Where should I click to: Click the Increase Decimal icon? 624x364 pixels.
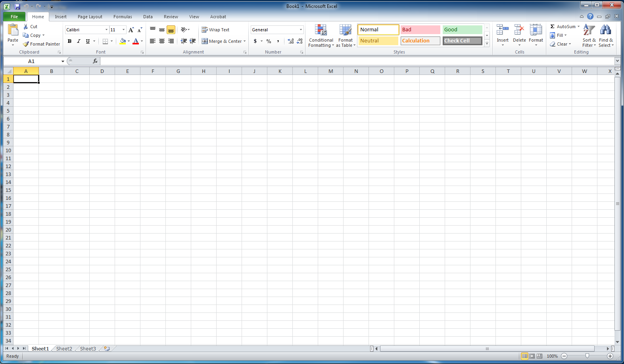pos(291,41)
